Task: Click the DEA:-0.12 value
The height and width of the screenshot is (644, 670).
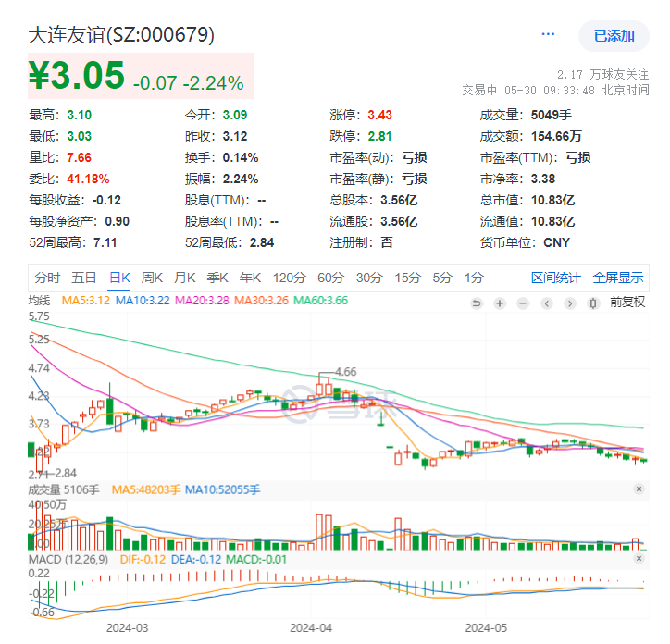Action: (196, 560)
